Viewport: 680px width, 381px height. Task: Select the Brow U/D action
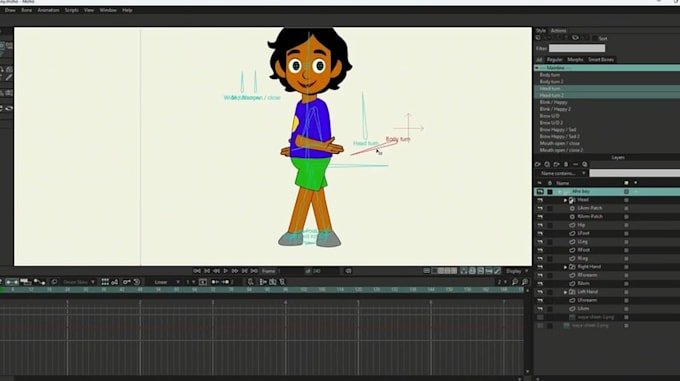[549, 116]
